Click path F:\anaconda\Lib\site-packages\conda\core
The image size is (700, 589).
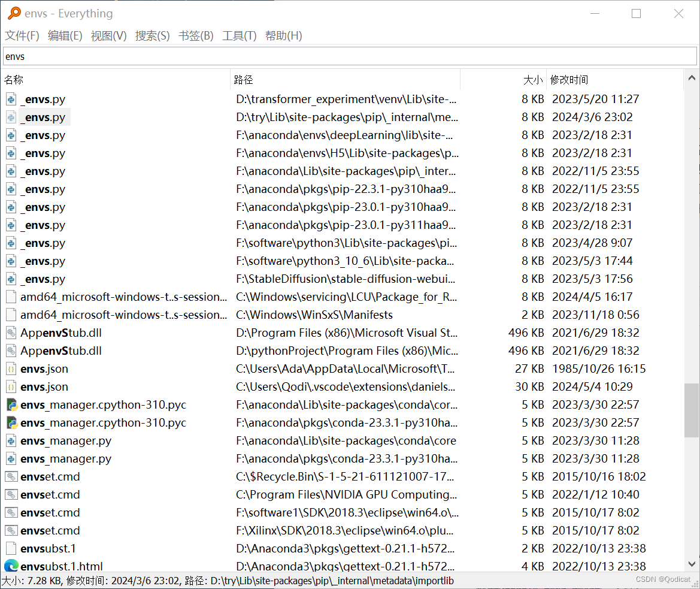pyautogui.click(x=346, y=441)
